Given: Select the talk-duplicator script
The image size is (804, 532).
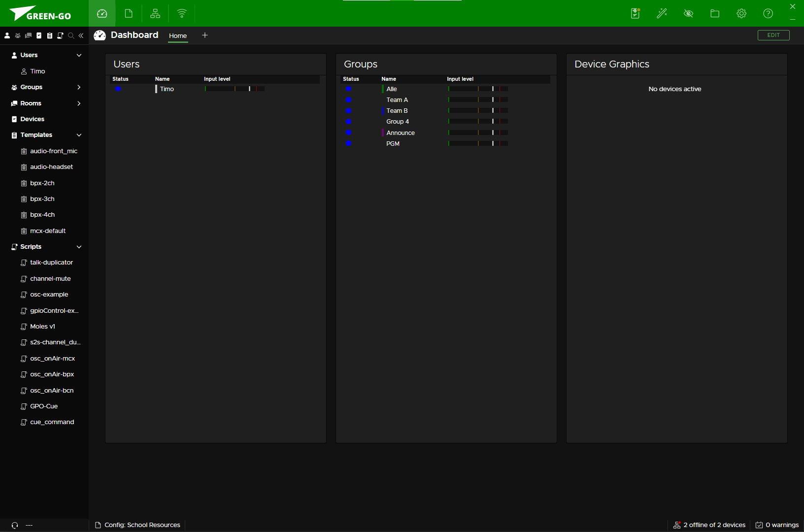Looking at the screenshot, I should (51, 263).
